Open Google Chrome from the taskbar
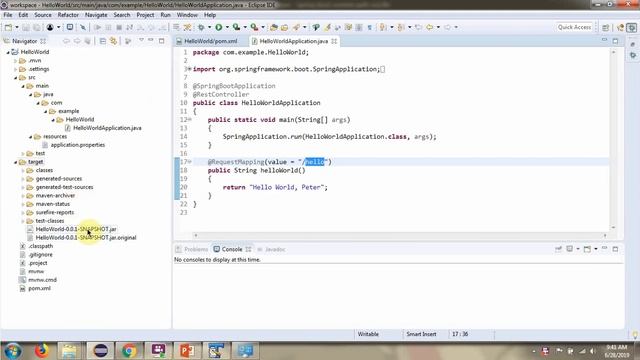The width and height of the screenshot is (640, 360). (129, 351)
